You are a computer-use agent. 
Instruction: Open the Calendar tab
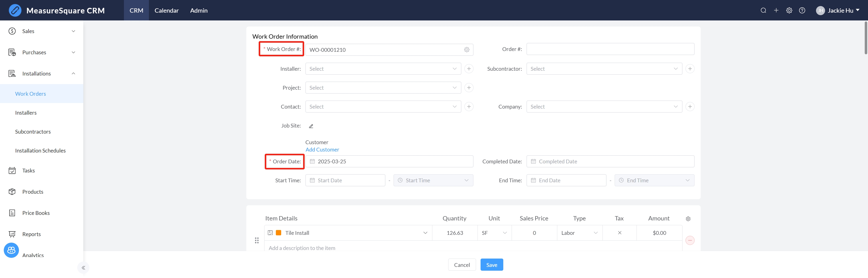click(x=166, y=10)
